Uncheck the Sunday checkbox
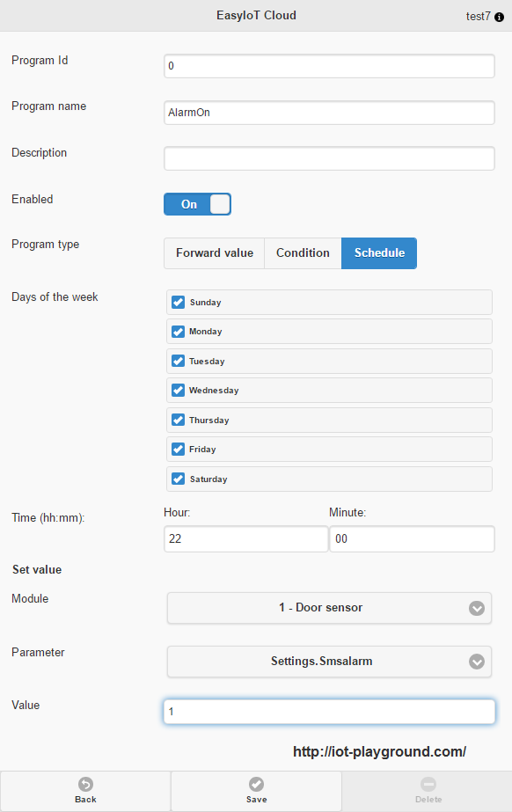Viewport: 512px width, 812px height. click(x=178, y=302)
